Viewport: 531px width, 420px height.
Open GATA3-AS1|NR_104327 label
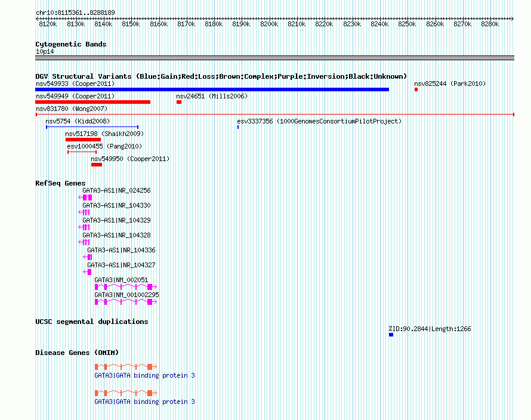coord(121,265)
